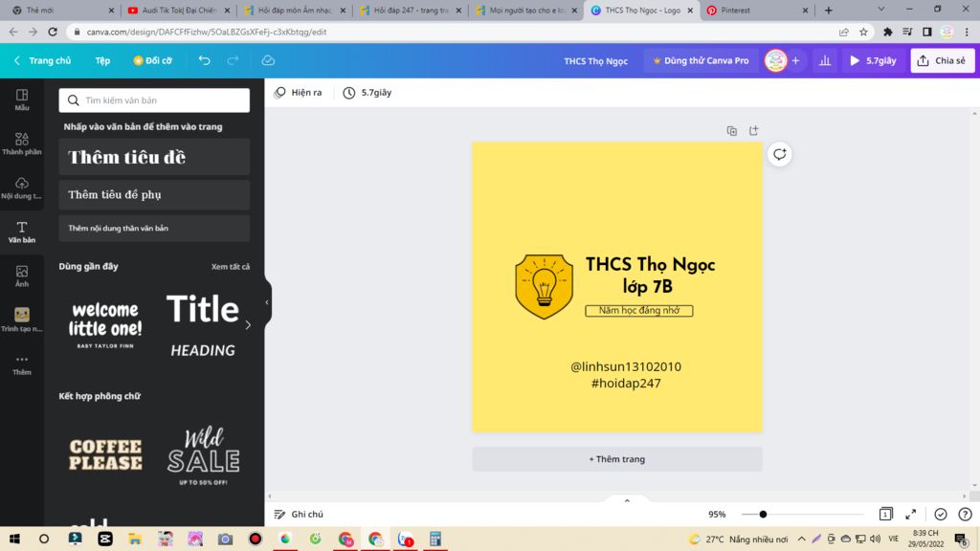980x551 pixels.
Task: Add a heading with Thêm tiêu đề
Action: coord(154,157)
